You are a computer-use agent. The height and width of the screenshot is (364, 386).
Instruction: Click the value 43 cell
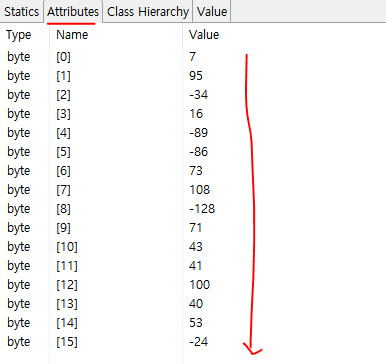pos(196,247)
